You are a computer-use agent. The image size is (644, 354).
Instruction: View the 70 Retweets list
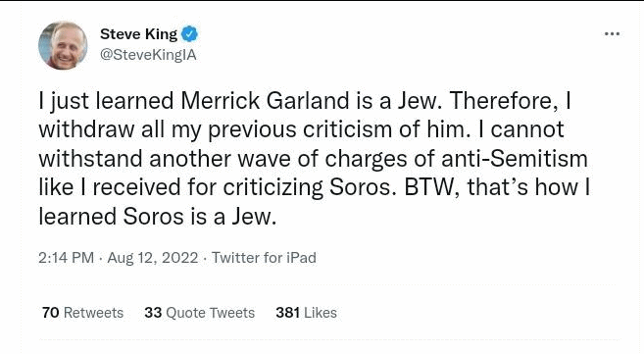(82, 313)
